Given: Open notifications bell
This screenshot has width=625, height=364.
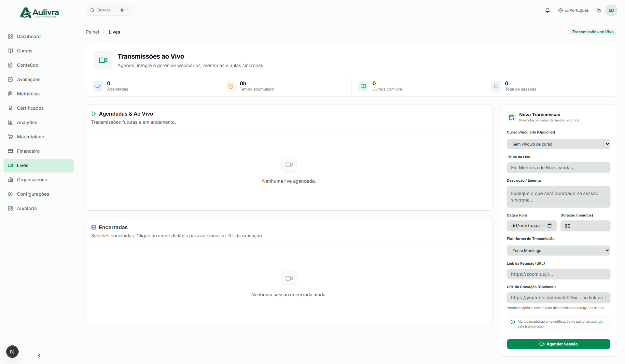Looking at the screenshot, I should click(x=548, y=10).
